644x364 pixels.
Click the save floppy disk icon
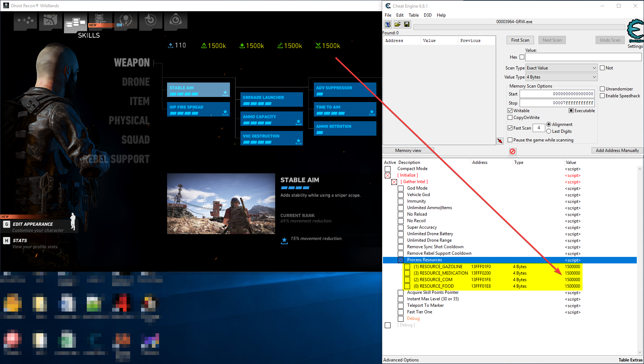(x=407, y=24)
